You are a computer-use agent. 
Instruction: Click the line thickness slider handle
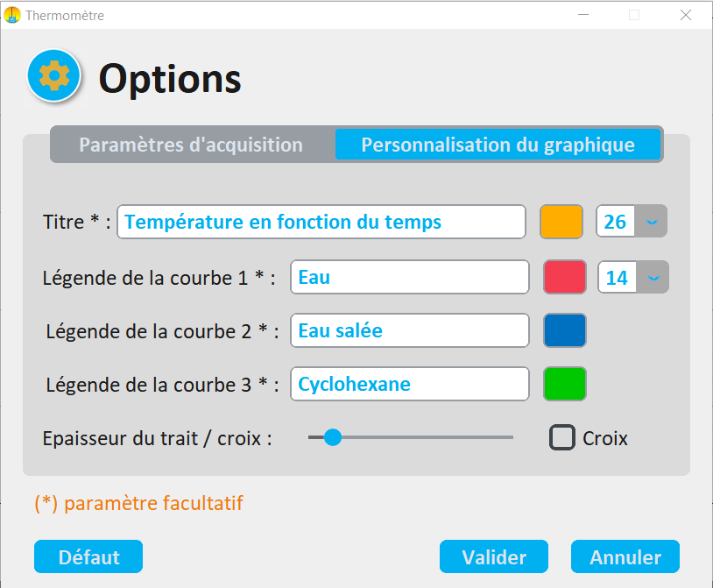333,437
